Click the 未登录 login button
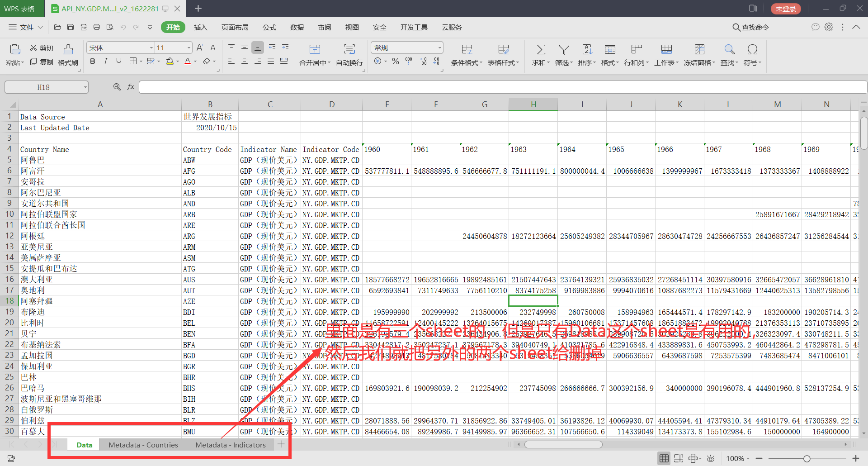Viewport: 868px width, 466px height. 786,9
